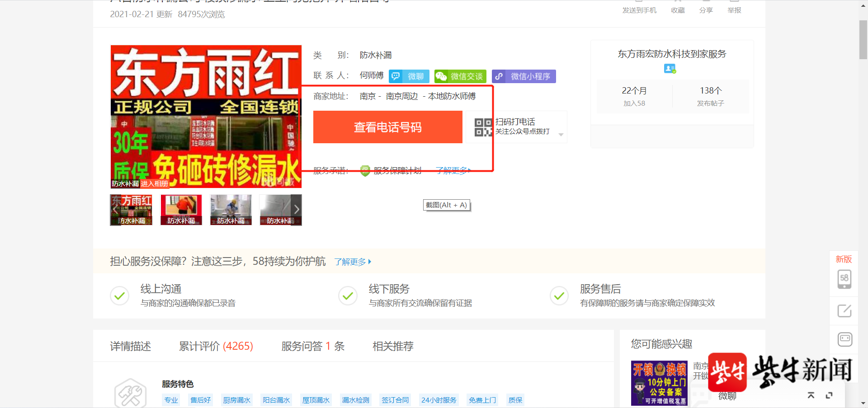Image resolution: width=868 pixels, height=408 pixels.
Task: Click the 签订合同 service tag
Action: (x=395, y=400)
